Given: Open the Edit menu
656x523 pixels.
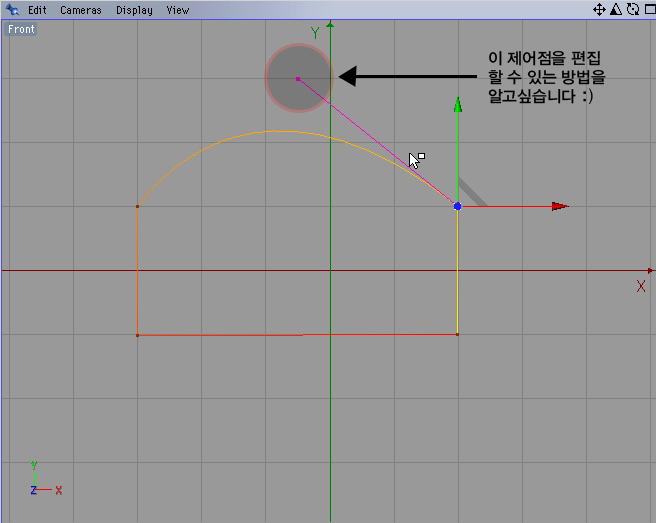Looking at the screenshot, I should click(37, 10).
